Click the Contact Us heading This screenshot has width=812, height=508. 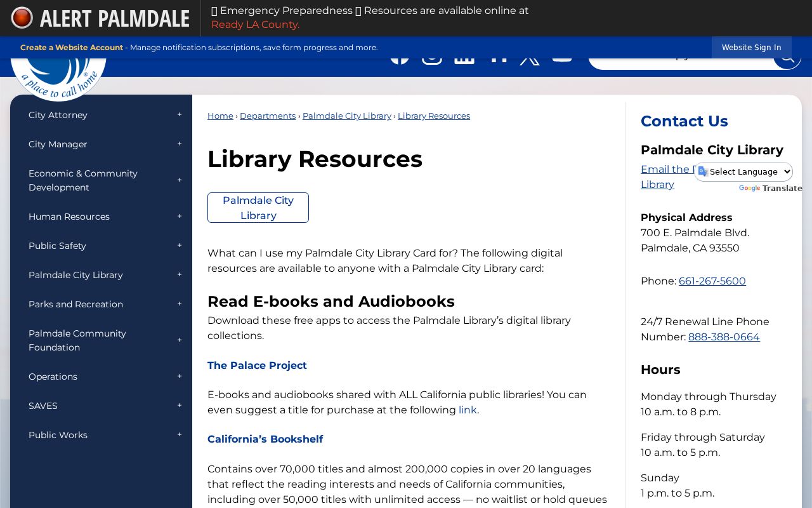click(x=684, y=121)
